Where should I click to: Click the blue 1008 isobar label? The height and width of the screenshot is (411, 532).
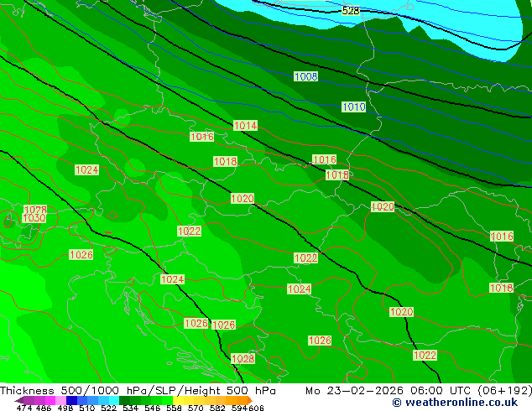305,76
